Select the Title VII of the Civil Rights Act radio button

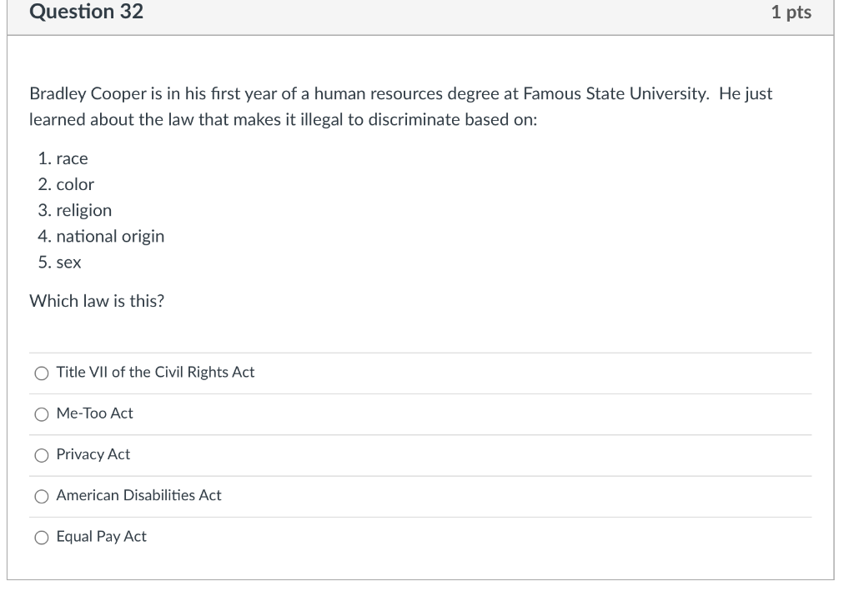pyautogui.click(x=41, y=373)
